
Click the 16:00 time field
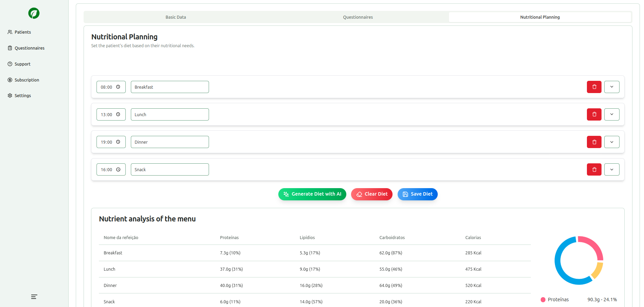(x=111, y=169)
